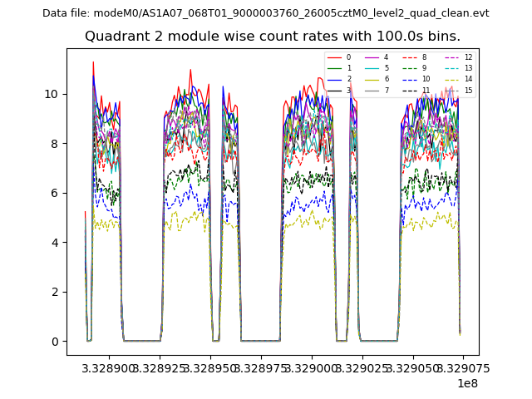Viewport: 532px width, 399px height.
Task: Select the yellow module 6 legend entry
Action: tap(372, 79)
